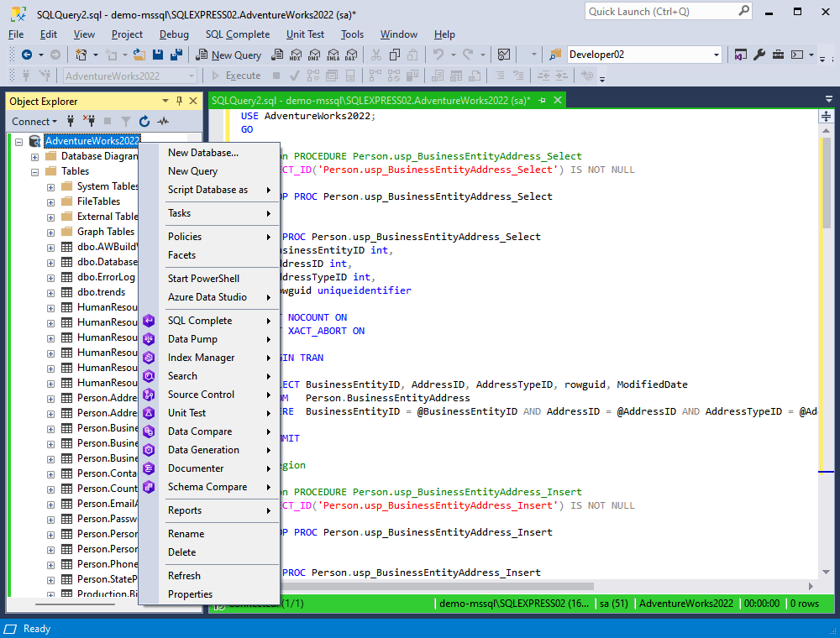The height and width of the screenshot is (638, 840).
Task: Toggle pin on Object Explorer panel
Action: click(180, 101)
